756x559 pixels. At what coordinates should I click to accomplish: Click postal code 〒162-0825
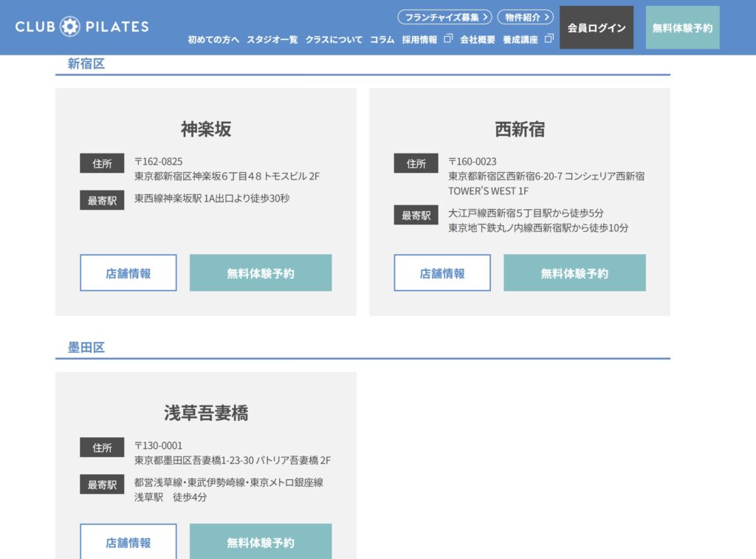pos(158,162)
